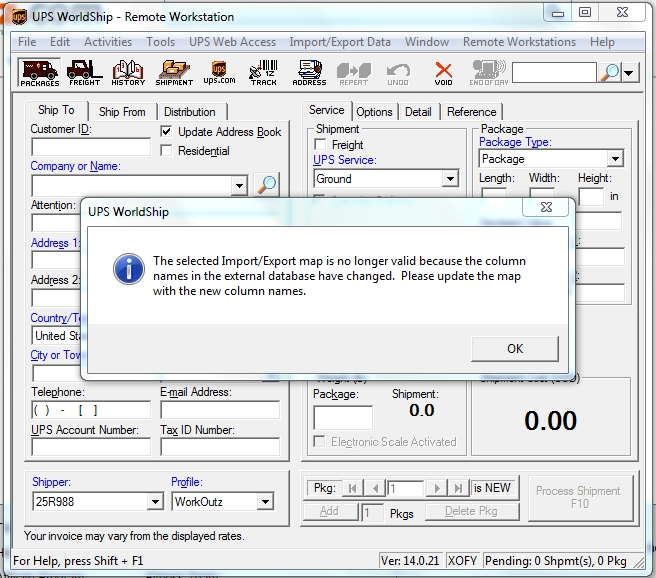The width and height of the screenshot is (656, 578).
Task: Go to previous package arrow
Action: coord(375,488)
